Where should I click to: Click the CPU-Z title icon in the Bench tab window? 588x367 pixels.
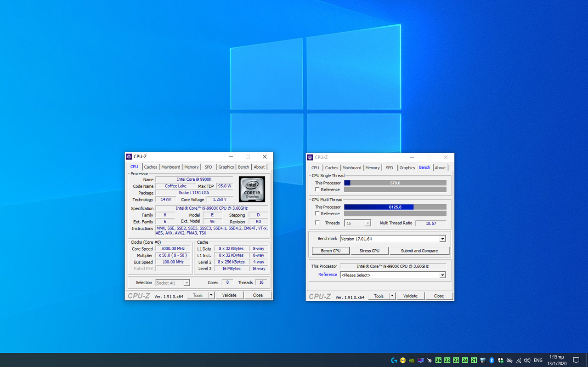(x=310, y=157)
